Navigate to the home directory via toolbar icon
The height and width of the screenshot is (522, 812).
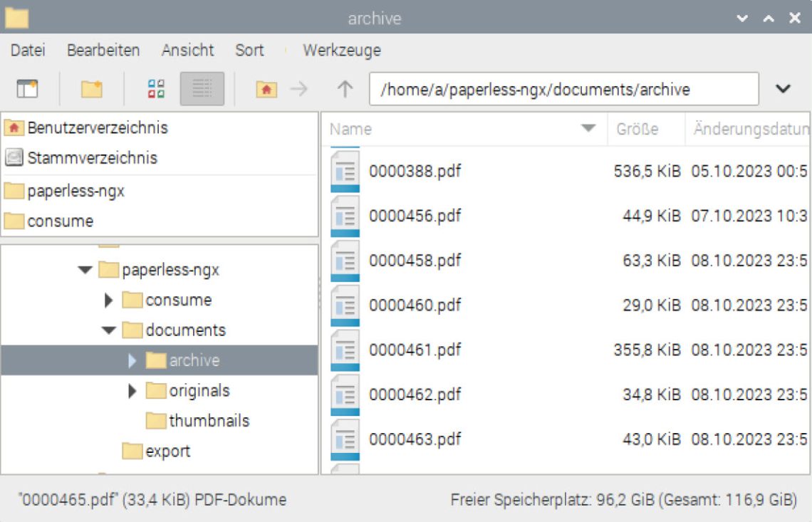265,89
